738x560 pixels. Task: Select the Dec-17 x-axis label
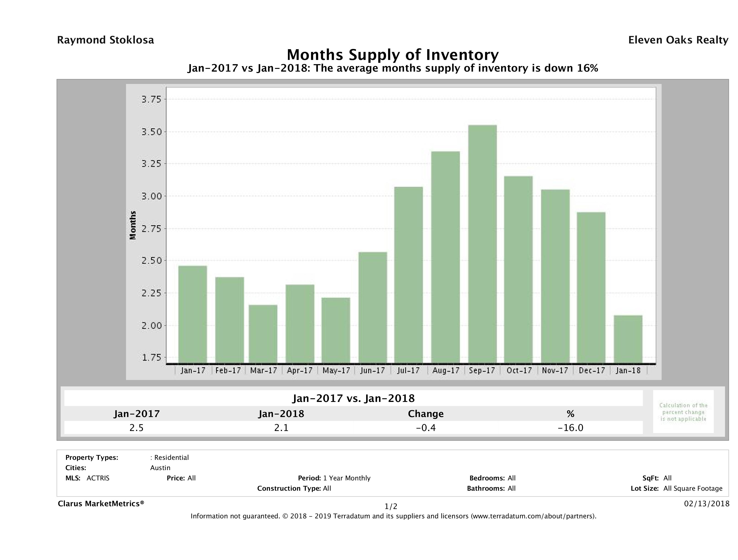pyautogui.click(x=592, y=370)
